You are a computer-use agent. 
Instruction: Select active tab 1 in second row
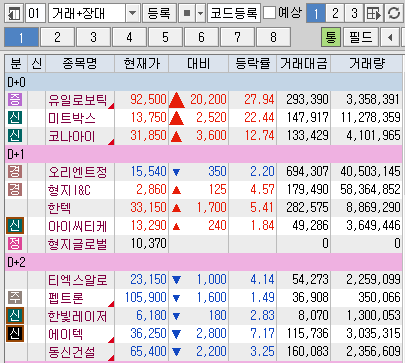21,37
